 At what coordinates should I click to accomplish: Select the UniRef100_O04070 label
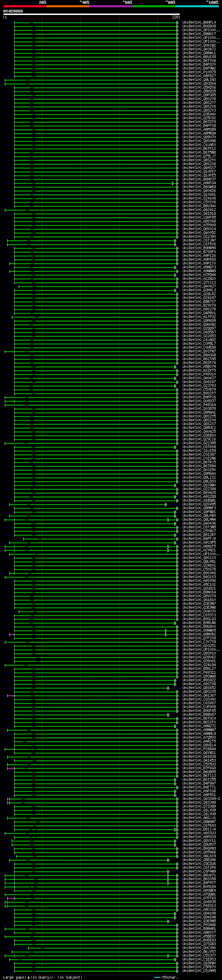pyautogui.click(x=199, y=611)
